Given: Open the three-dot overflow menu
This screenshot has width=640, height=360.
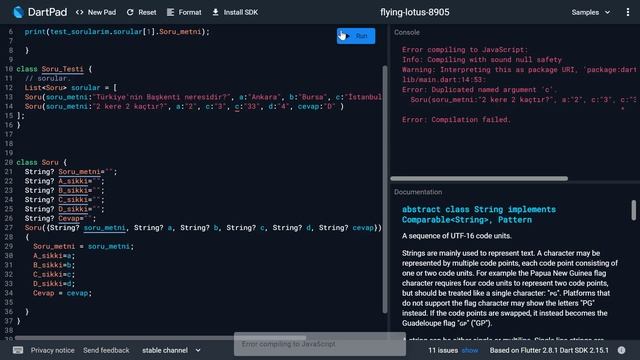Looking at the screenshot, I should click(x=628, y=12).
